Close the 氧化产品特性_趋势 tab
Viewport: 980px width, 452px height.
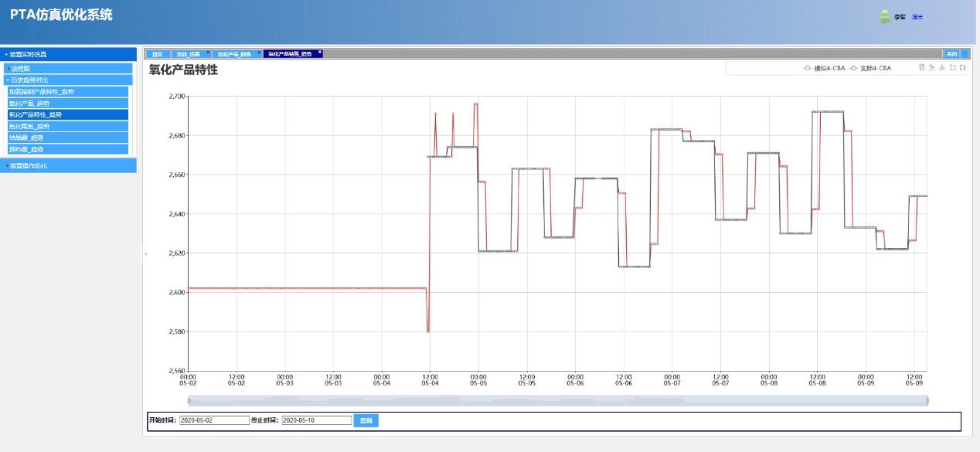320,53
